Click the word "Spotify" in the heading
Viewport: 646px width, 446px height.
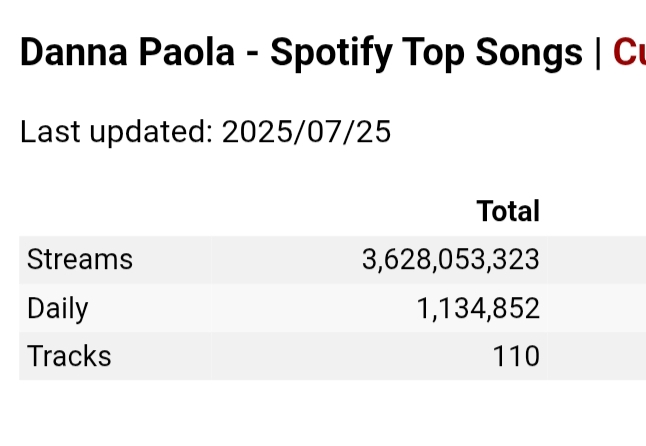point(331,54)
